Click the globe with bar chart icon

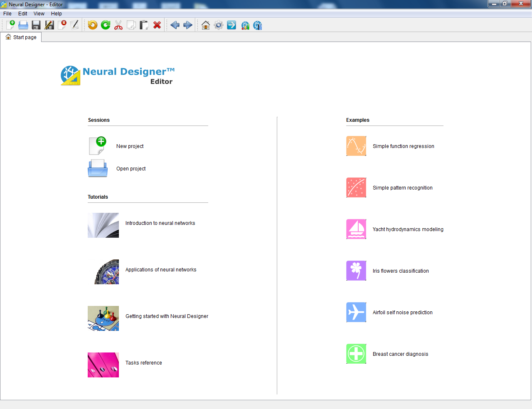pos(245,25)
